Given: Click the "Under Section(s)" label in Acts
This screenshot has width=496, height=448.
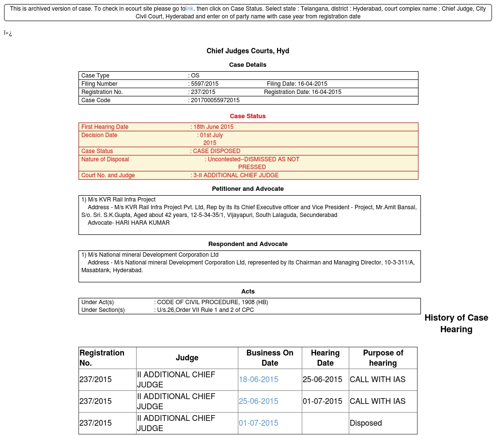Looking at the screenshot, I should pos(103,310).
